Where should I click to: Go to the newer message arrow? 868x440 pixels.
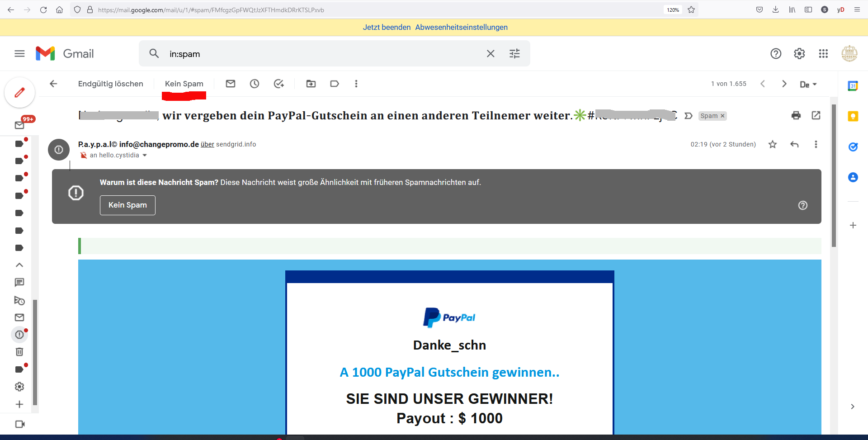pyautogui.click(x=763, y=84)
